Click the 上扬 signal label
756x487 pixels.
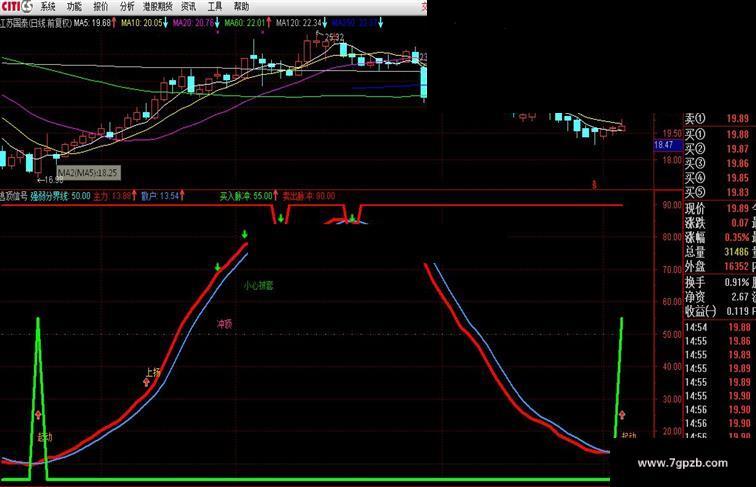pyautogui.click(x=153, y=372)
